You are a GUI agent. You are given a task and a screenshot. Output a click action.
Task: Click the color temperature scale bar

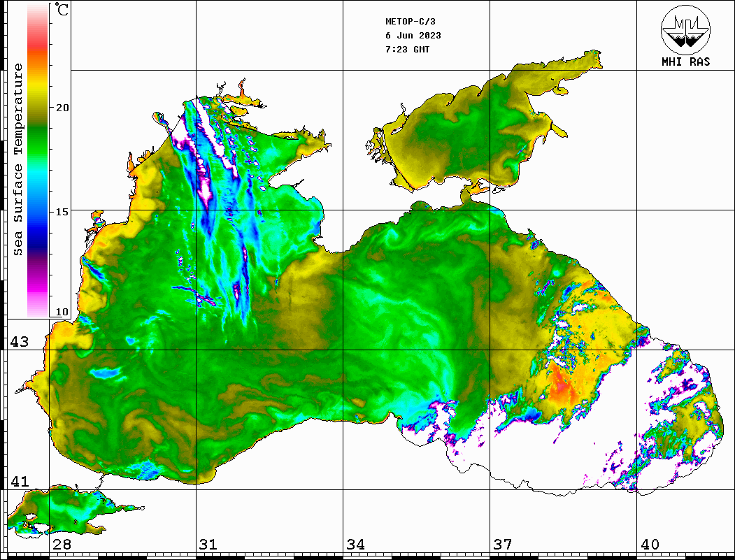38,161
